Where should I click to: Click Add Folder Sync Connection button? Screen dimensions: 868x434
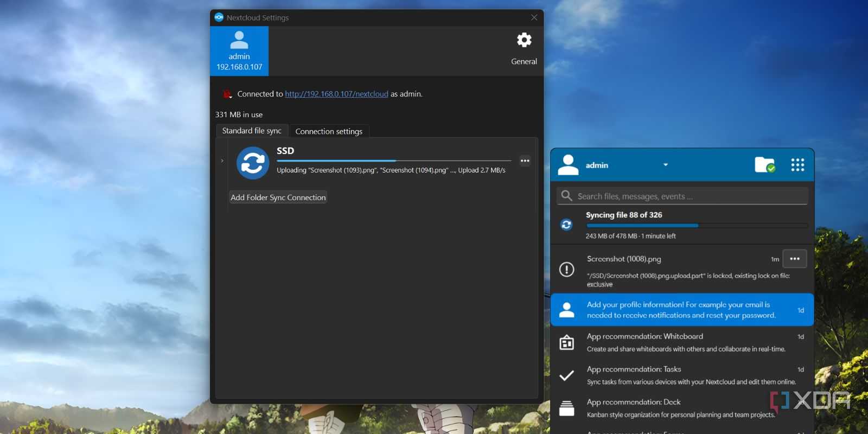pos(278,197)
